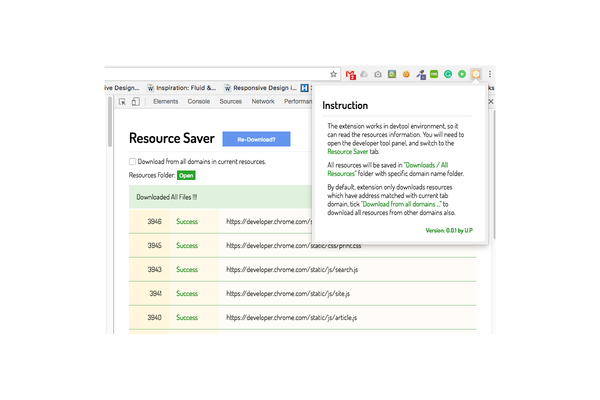The width and height of the screenshot is (600, 400).
Task: Open the Sources tab
Action: pos(230,101)
